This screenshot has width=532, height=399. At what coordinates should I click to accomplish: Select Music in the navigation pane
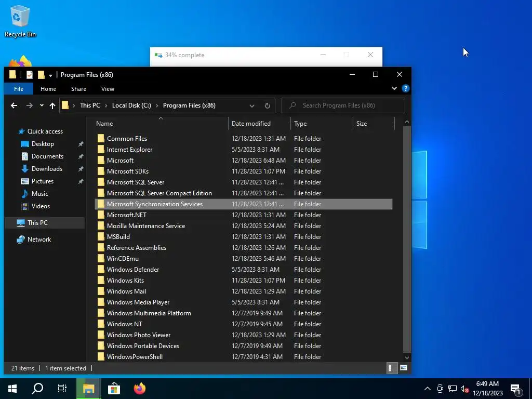tap(39, 194)
